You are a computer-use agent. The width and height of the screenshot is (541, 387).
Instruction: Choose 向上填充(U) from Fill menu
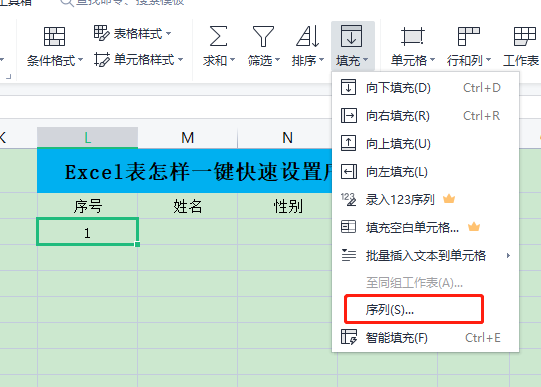coord(425,143)
